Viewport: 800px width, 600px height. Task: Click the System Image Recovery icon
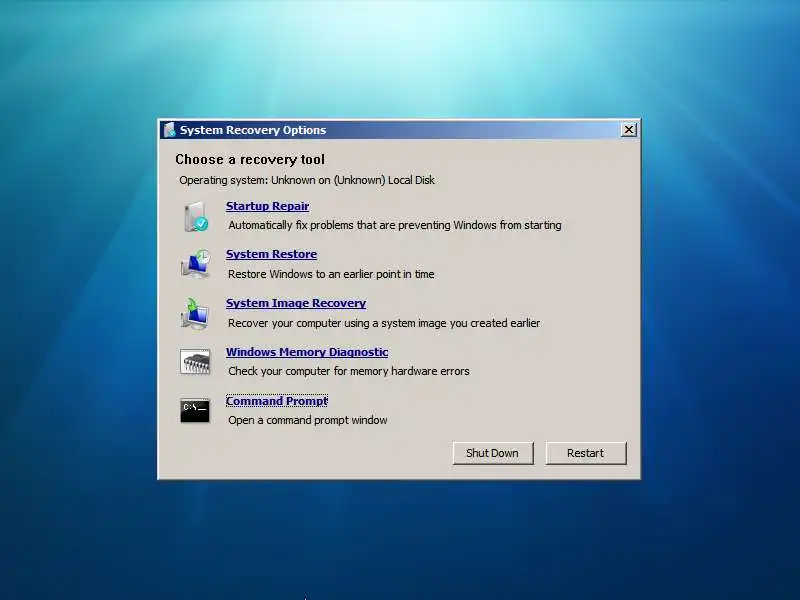click(x=195, y=313)
